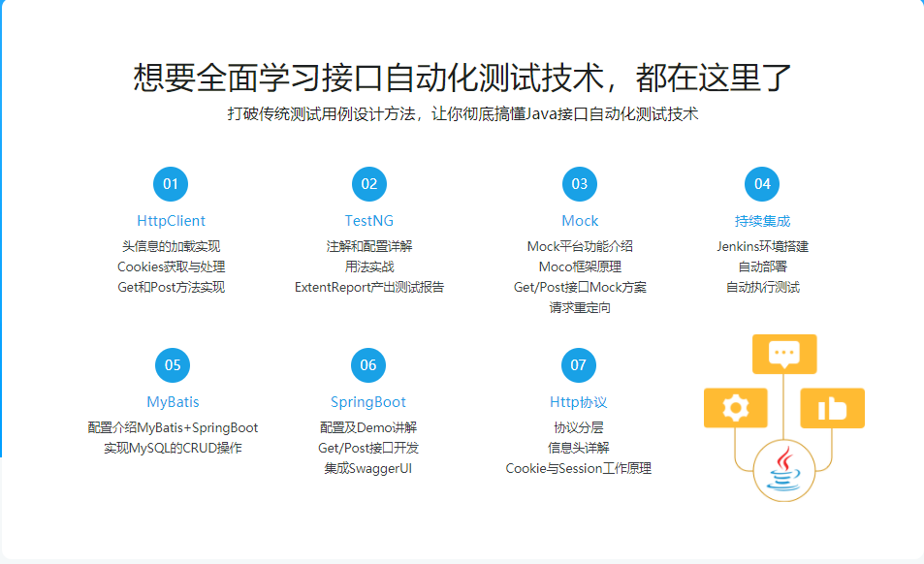Click the Jenkins环境搭建 text line

coord(762,246)
